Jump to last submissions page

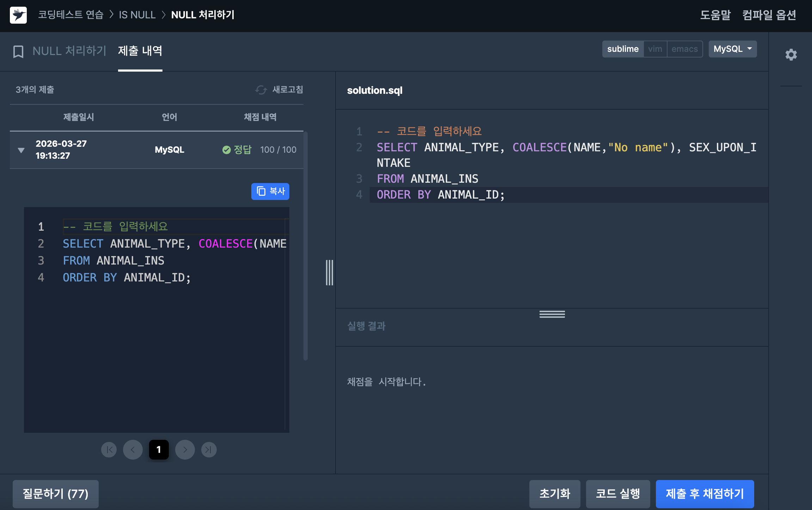click(209, 450)
